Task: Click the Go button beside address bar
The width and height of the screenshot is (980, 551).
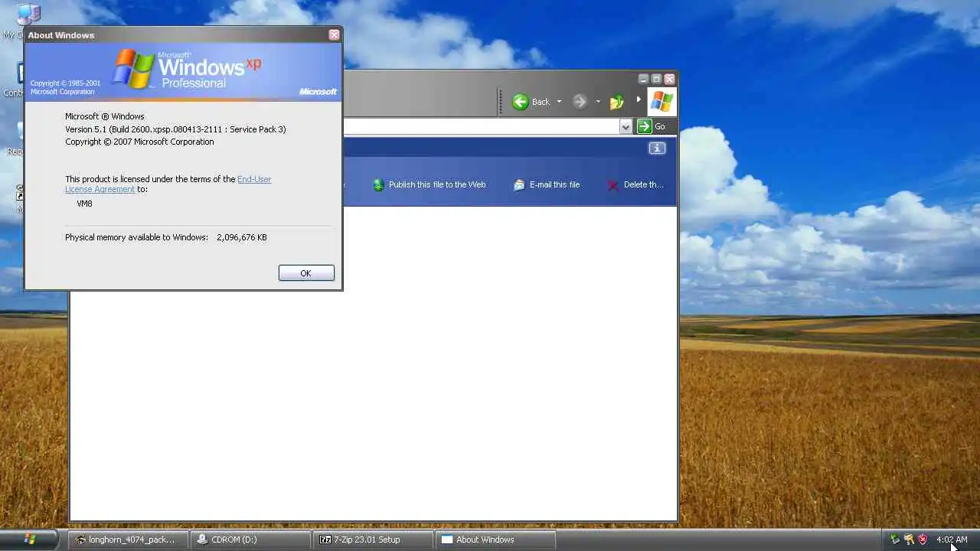Action: [652, 126]
